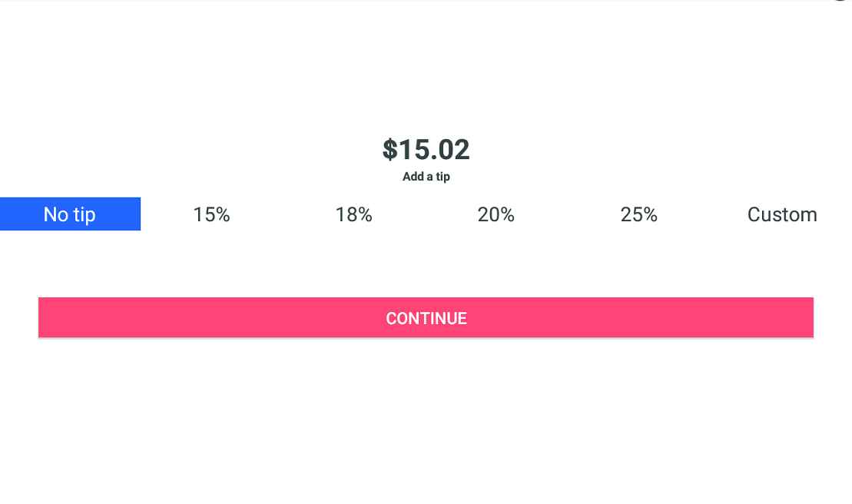852x504 pixels.
Task: Click the currently selected tip choice
Action: click(70, 214)
